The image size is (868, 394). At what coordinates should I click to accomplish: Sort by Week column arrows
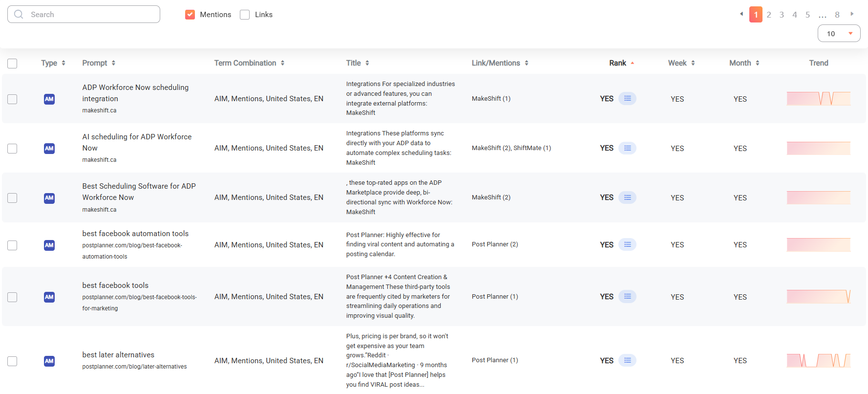(693, 63)
